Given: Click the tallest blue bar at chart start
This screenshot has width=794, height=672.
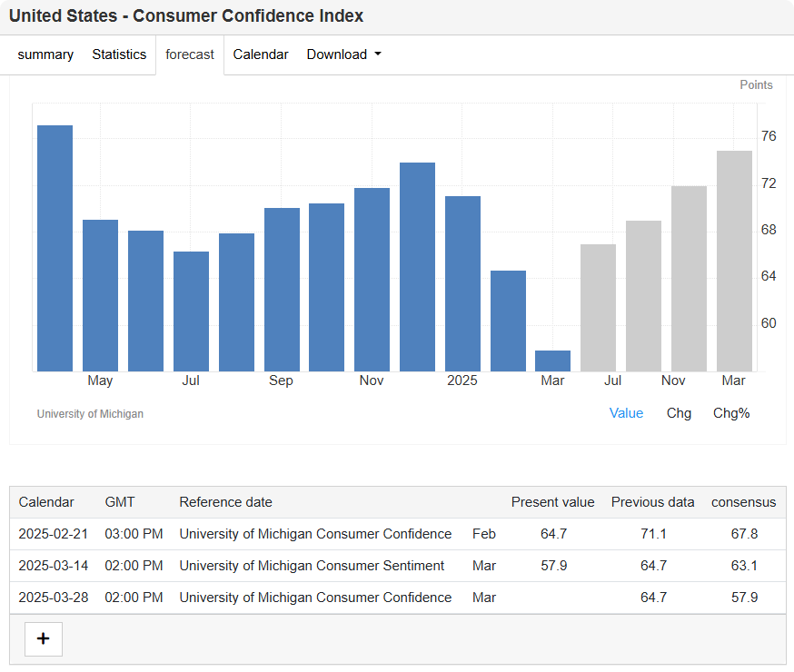Looking at the screenshot, I should (55, 248).
